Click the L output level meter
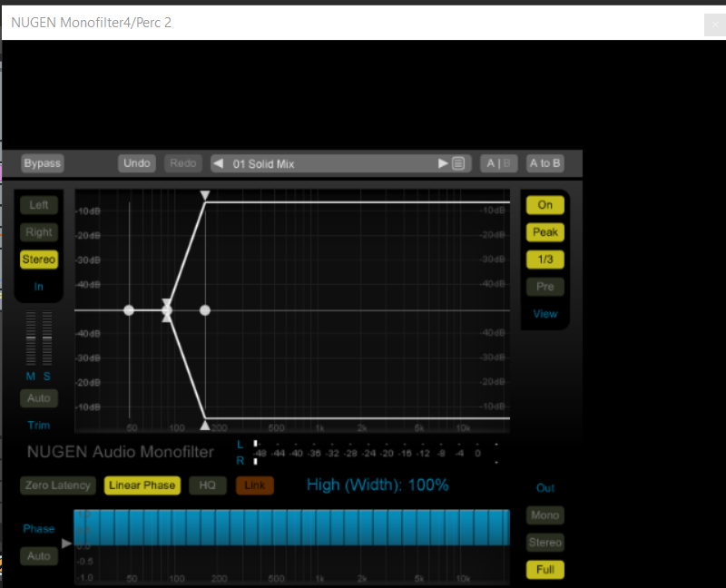The width and height of the screenshot is (726, 588). (375, 444)
